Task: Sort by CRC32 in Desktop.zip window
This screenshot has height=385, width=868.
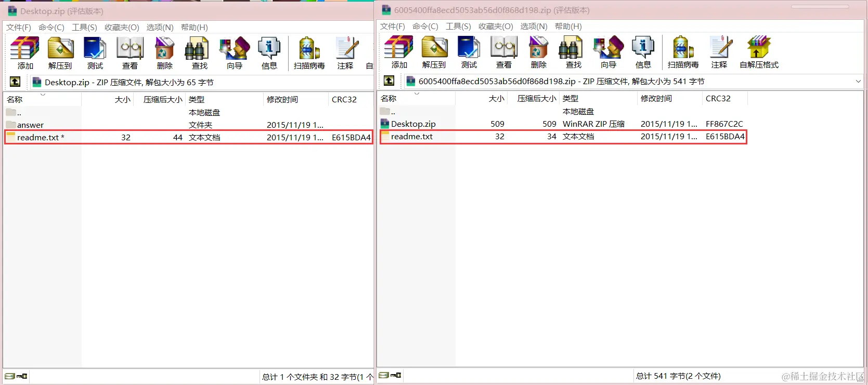Action: 351,99
